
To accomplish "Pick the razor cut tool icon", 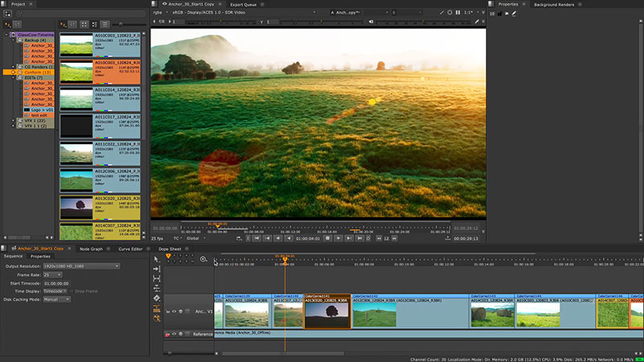I will click(156, 298).
